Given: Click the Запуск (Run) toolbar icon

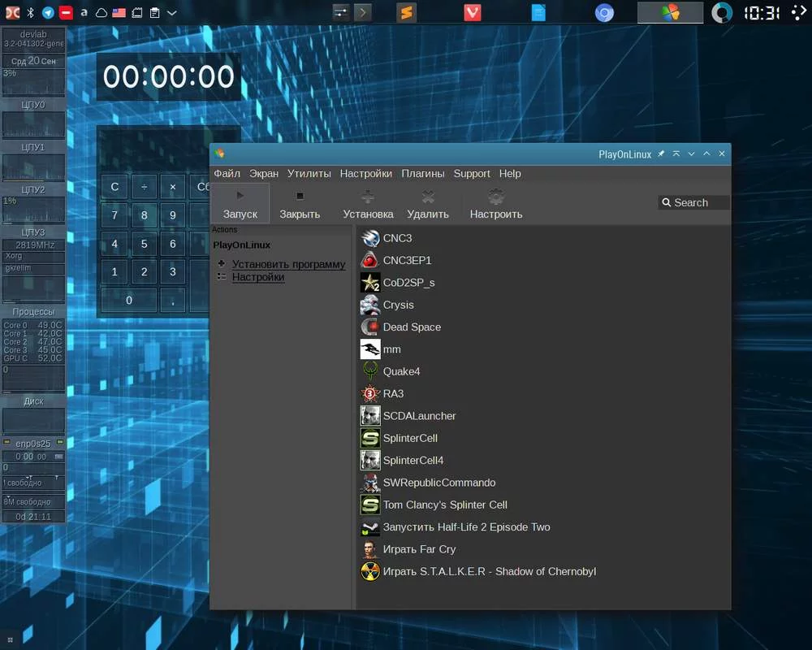Looking at the screenshot, I should pyautogui.click(x=240, y=196).
